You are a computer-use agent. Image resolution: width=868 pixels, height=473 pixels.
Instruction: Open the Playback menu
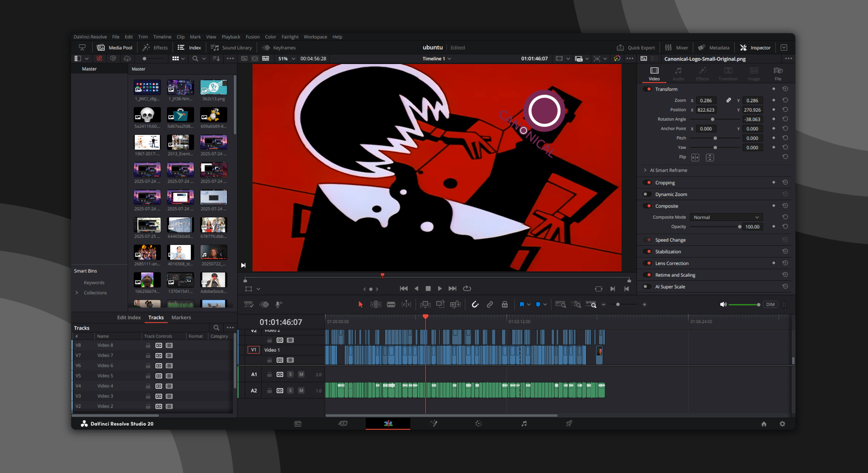click(x=231, y=37)
